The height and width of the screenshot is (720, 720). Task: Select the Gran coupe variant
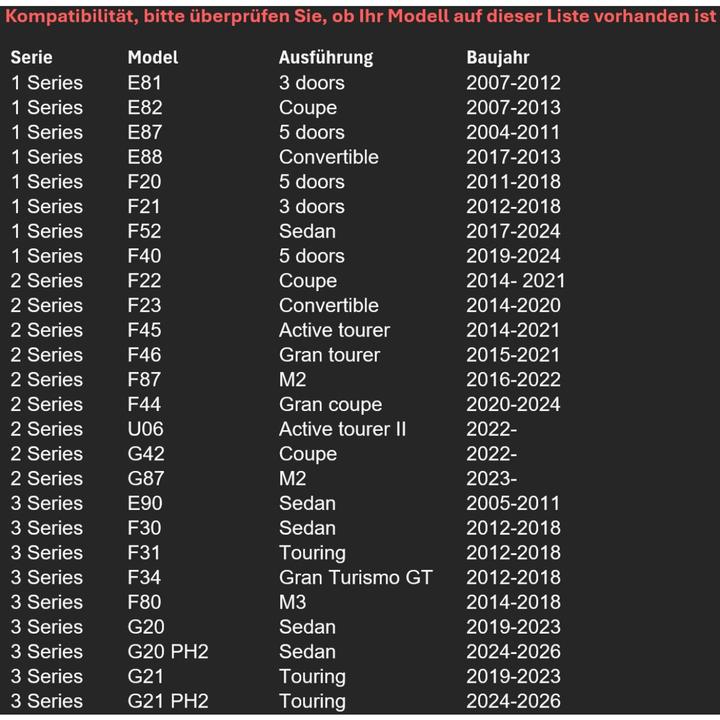click(330, 405)
